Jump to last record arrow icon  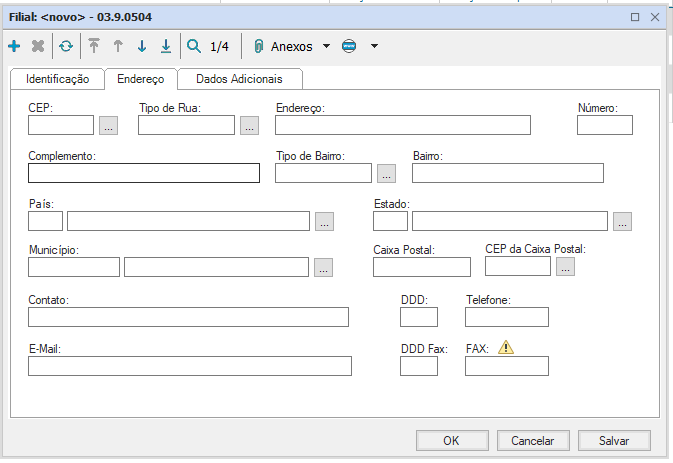click(166, 46)
